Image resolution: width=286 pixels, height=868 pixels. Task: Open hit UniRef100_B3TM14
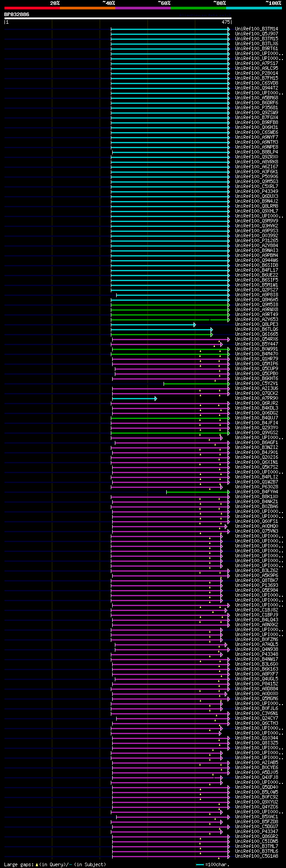(x=257, y=29)
